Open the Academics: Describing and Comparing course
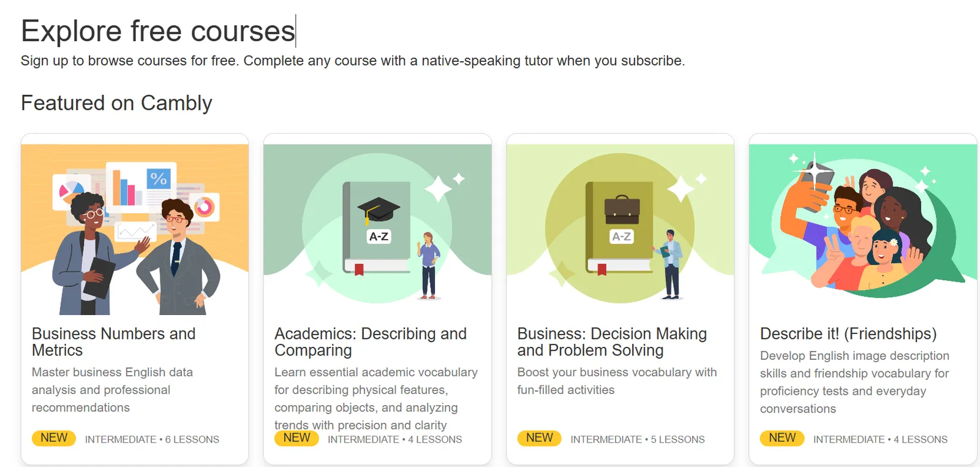 [370, 342]
